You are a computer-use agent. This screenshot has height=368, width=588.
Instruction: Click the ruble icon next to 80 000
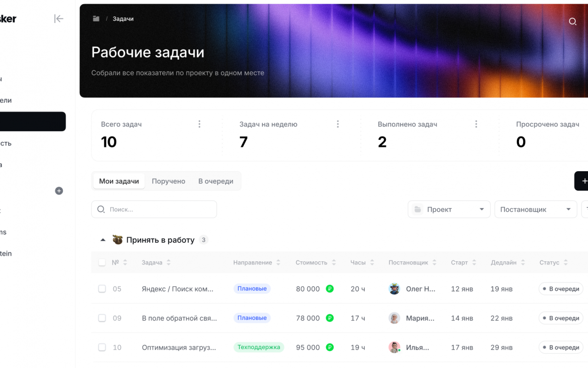click(x=330, y=289)
